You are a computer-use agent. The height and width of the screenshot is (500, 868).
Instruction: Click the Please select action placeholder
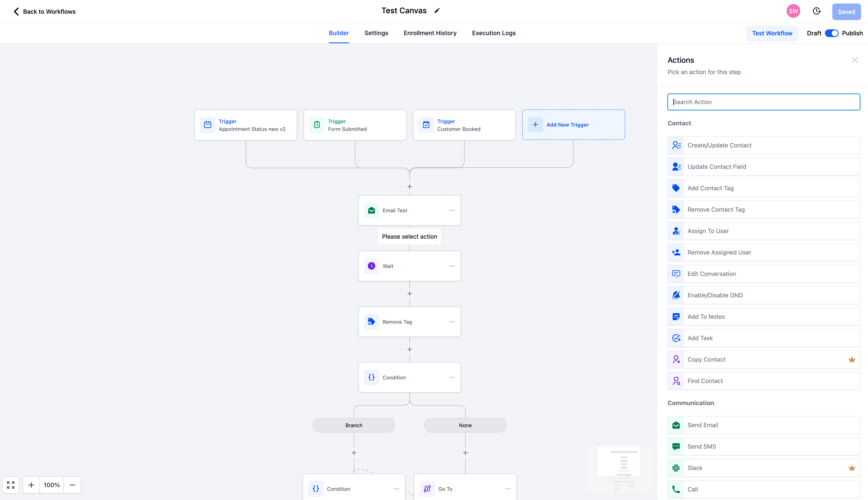tap(409, 237)
